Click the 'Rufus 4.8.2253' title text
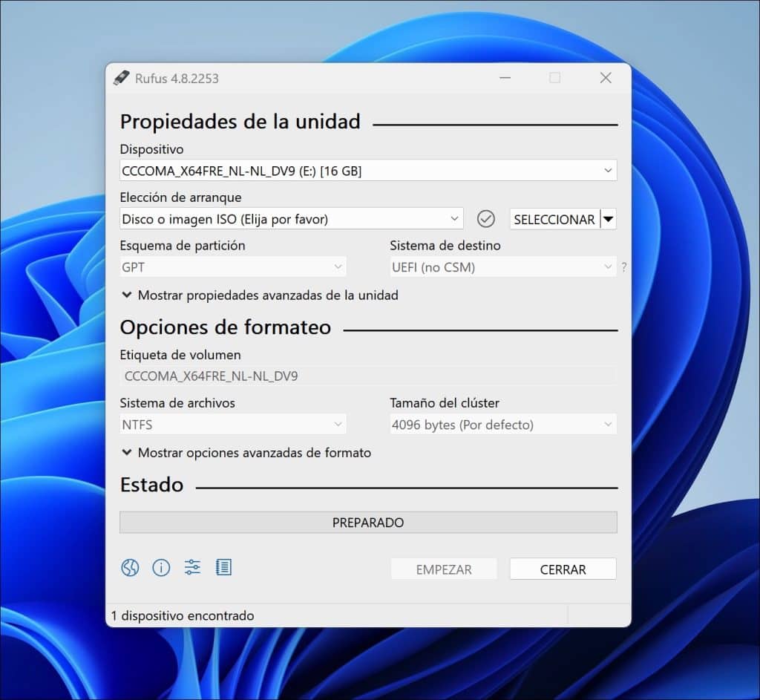 tap(177, 79)
